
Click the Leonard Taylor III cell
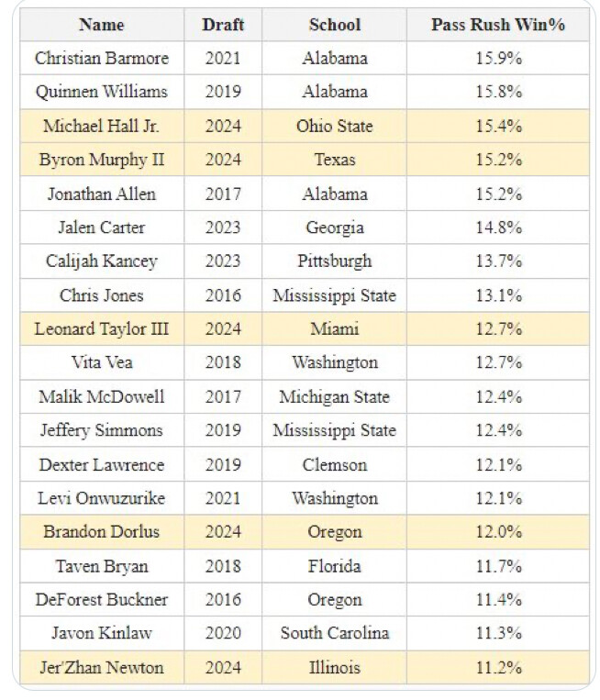point(101,328)
